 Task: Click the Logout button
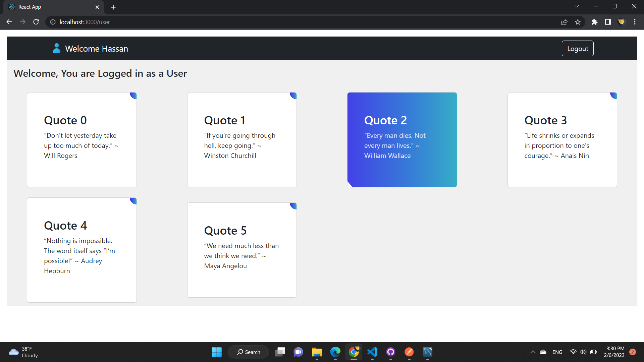578,48
